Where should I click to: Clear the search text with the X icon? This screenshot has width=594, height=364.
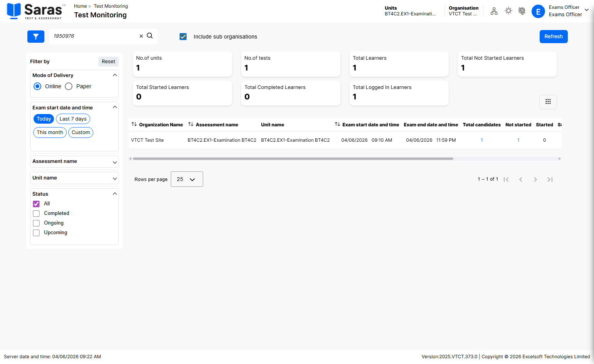click(x=141, y=36)
